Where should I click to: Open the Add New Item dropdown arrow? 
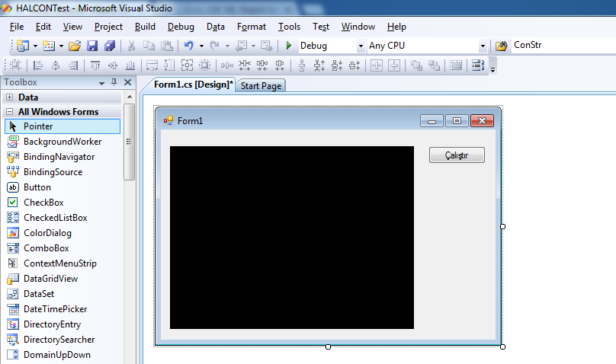61,46
